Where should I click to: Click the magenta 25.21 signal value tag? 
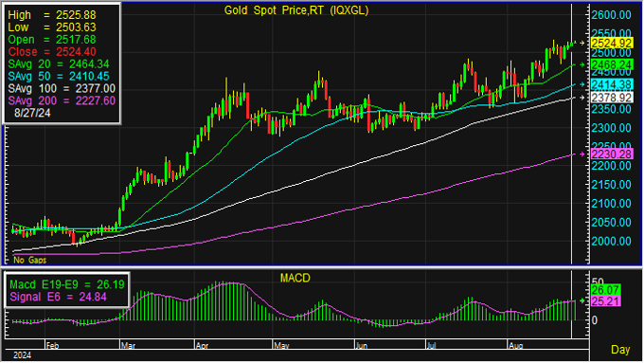click(605, 301)
